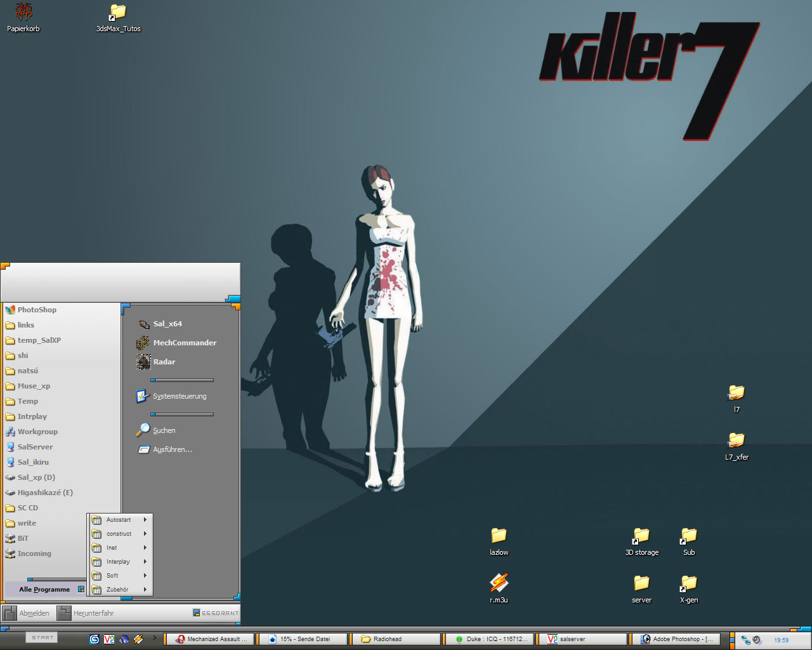The width and height of the screenshot is (812, 650).
Task: Open the links folder in the start menu
Action: (x=20, y=325)
